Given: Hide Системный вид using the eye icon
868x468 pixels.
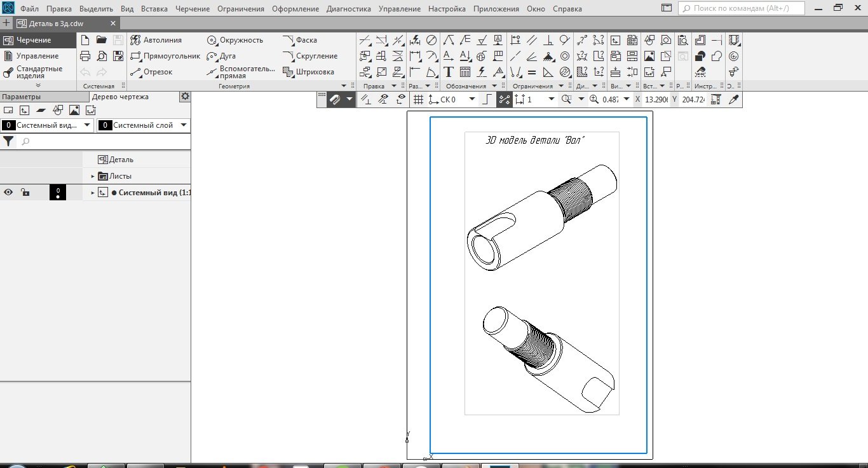Looking at the screenshot, I should click(9, 193).
